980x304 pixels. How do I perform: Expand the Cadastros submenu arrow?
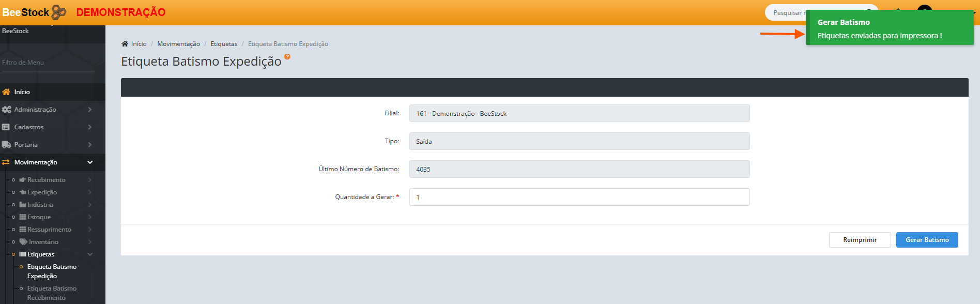90,127
